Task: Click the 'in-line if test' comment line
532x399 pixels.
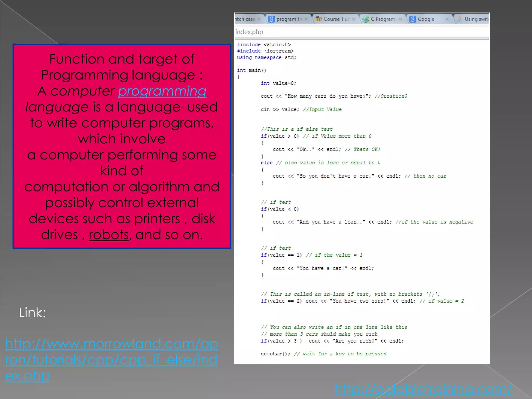Action: click(x=350, y=294)
